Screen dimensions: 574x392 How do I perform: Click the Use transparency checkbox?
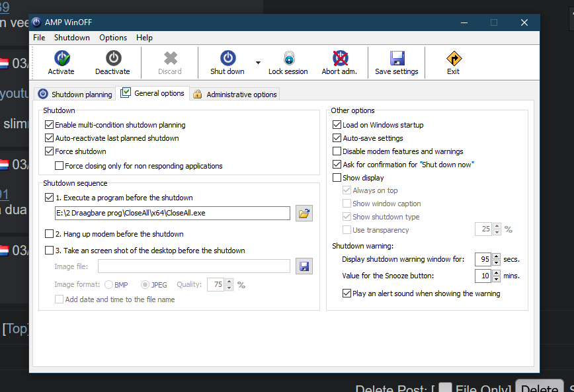point(347,230)
